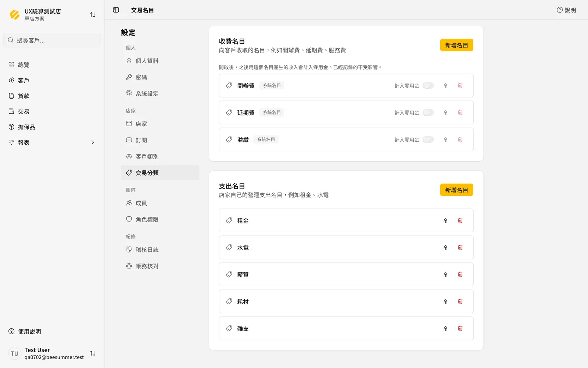Open the 擔保品 page
The height and width of the screenshot is (368, 588).
(52, 127)
